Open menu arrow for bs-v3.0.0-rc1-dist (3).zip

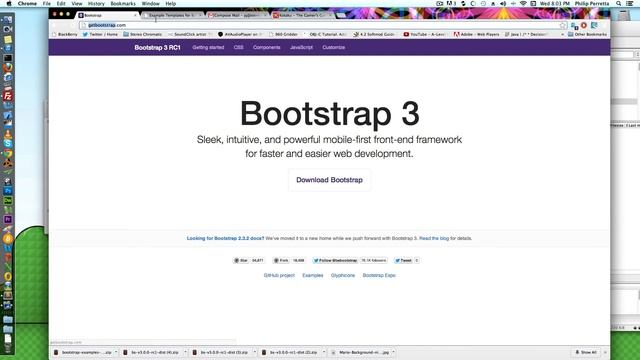click(255, 352)
